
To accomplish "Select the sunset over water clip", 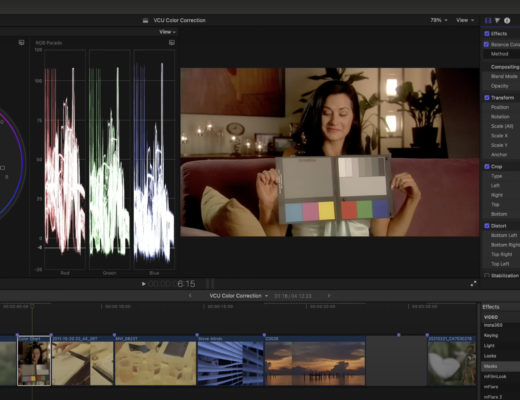I will (315, 361).
